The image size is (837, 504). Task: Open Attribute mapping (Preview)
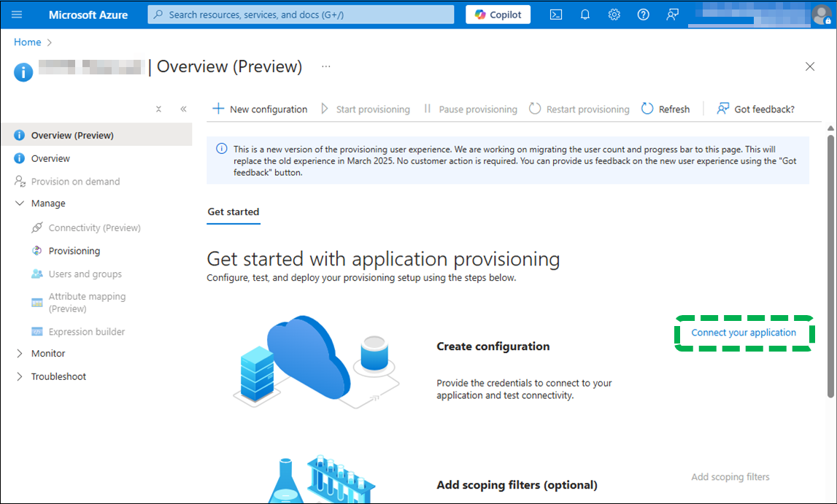point(85,302)
